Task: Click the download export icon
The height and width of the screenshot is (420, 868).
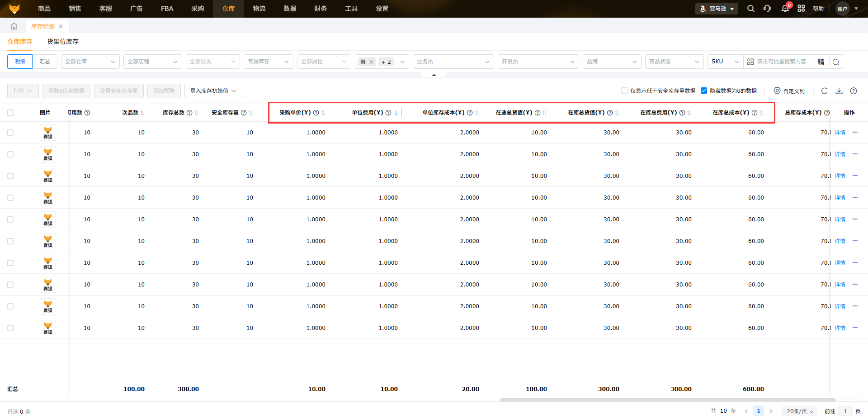Action: [x=839, y=91]
